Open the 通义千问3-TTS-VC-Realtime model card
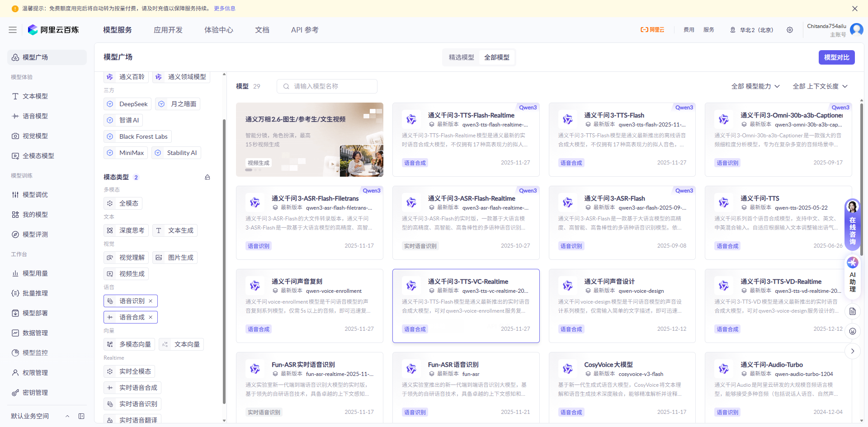 pyautogui.click(x=466, y=306)
